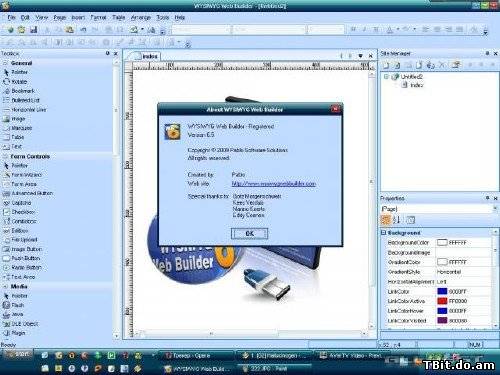
Task: Open the Arrange menu
Action: point(141,17)
